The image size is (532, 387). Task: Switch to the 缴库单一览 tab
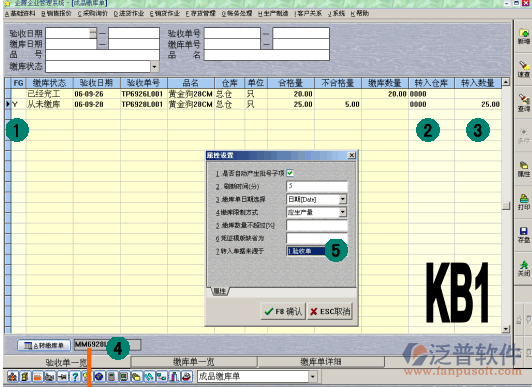(194, 362)
